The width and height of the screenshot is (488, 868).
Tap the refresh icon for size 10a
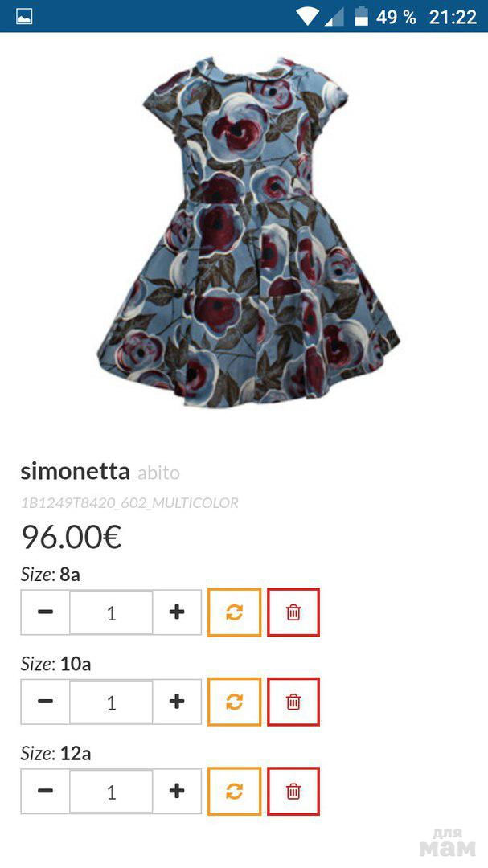tap(234, 702)
